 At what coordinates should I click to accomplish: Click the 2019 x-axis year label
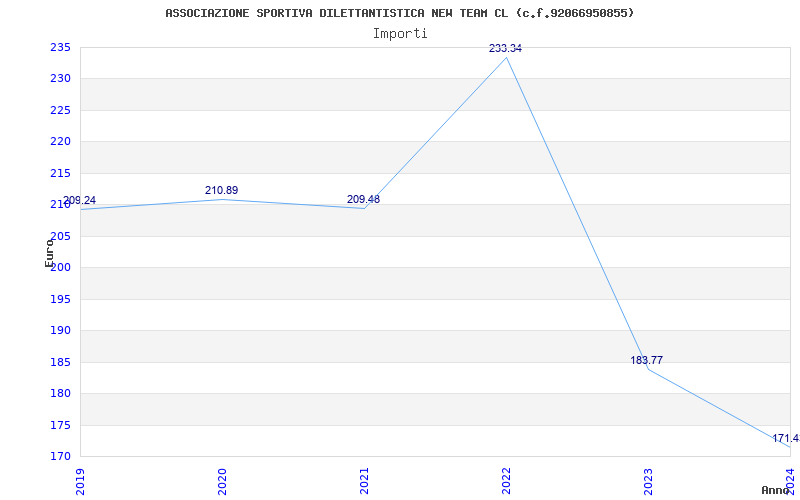(80, 481)
